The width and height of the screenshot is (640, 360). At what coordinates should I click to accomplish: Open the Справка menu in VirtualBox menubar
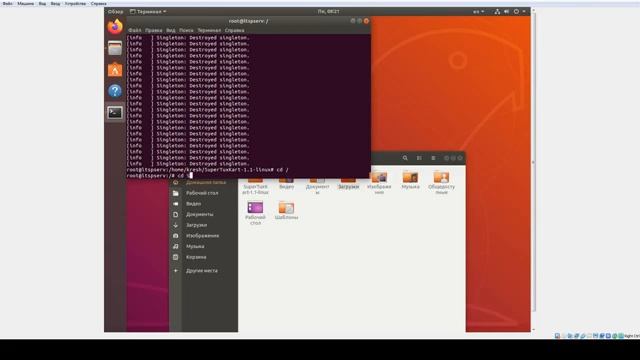[99, 3]
